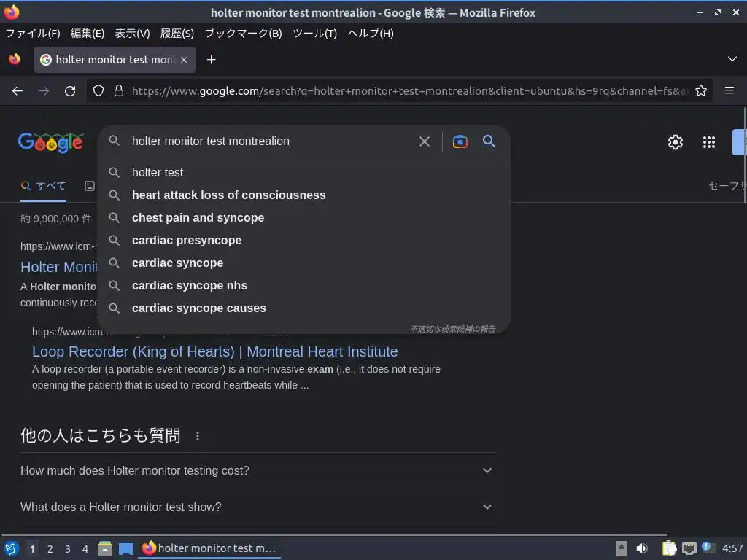
Task: Choose suggestion 'cardiac syncope causes'
Action: point(303,308)
